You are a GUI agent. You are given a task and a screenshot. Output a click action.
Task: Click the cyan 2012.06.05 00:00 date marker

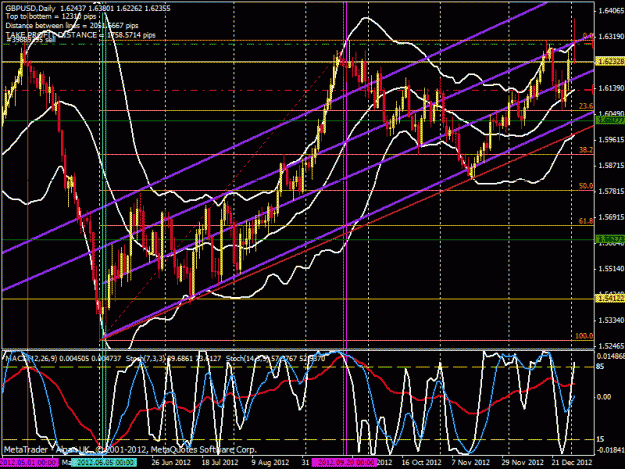(x=105, y=463)
